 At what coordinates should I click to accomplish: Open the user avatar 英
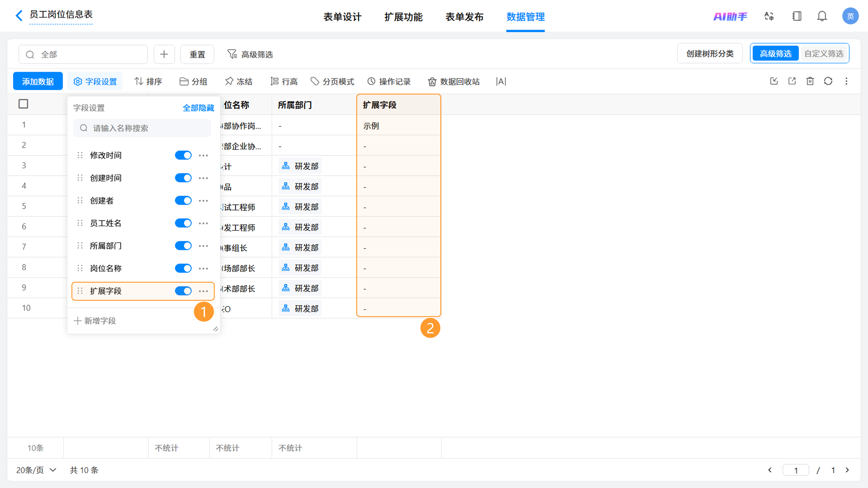pos(850,16)
